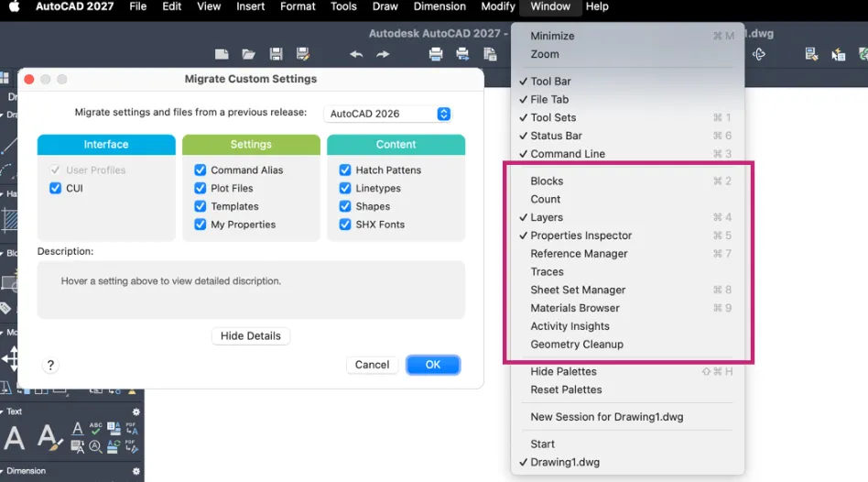Toggle the Templates checkbox
The width and height of the screenshot is (868, 482).
click(x=201, y=206)
